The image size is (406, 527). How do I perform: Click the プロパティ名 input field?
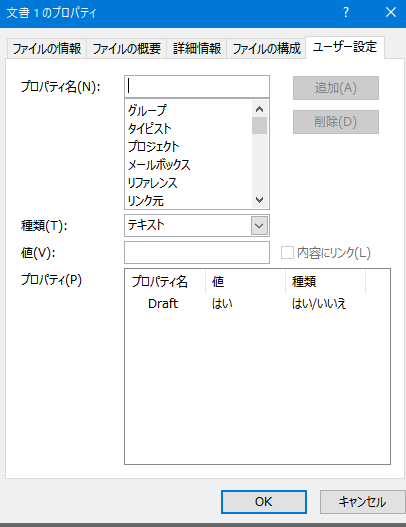coord(197,87)
